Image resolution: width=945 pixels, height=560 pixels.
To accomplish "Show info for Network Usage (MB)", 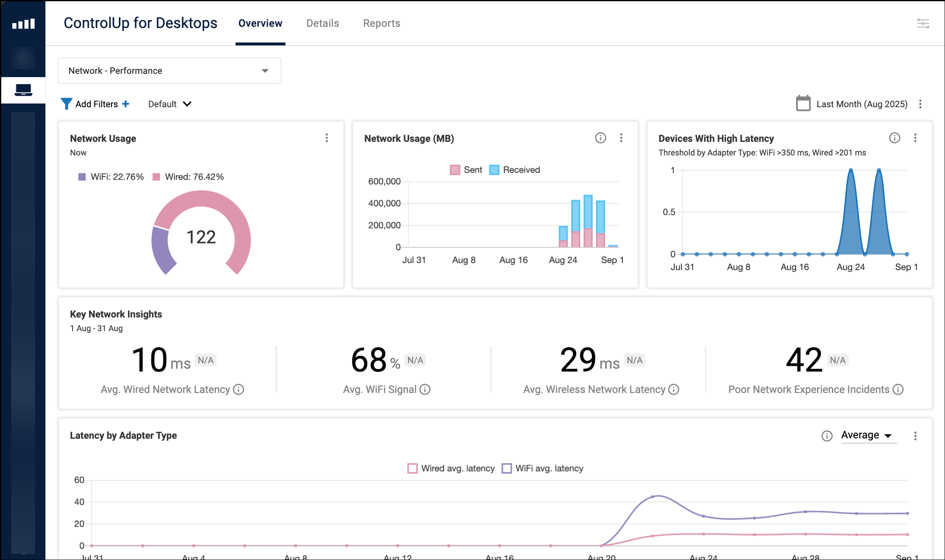I will click(x=601, y=138).
